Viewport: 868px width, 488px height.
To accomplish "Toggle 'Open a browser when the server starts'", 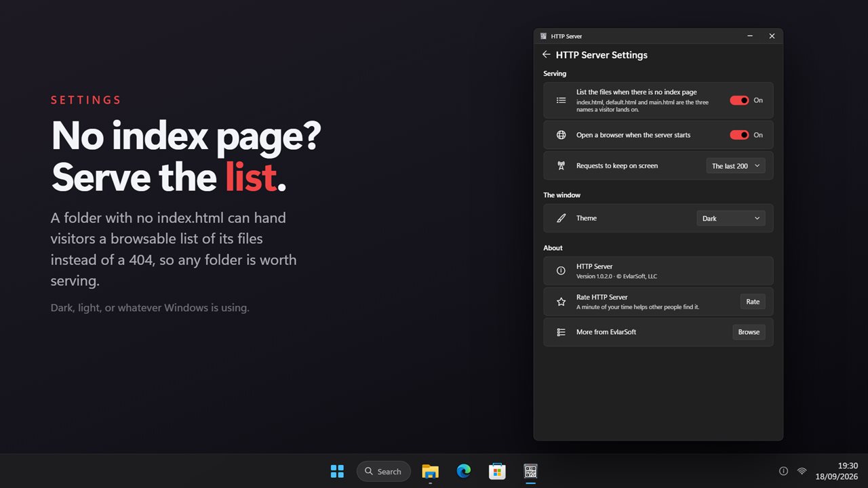I will coord(739,135).
